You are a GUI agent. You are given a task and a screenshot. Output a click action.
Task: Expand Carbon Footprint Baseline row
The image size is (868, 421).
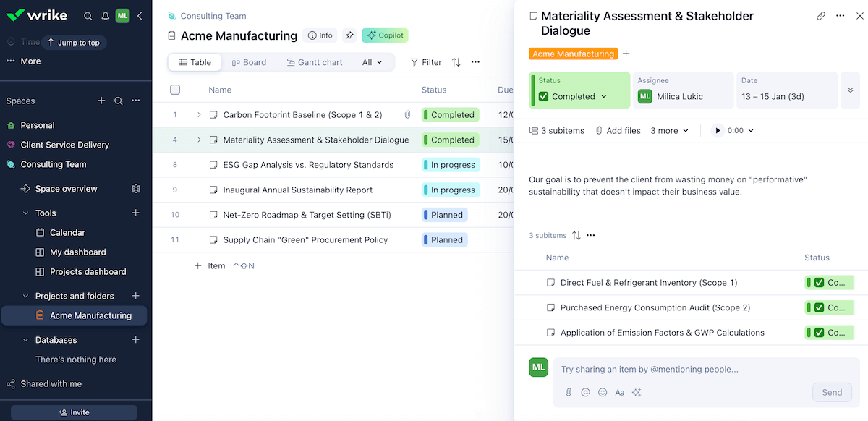pos(199,115)
